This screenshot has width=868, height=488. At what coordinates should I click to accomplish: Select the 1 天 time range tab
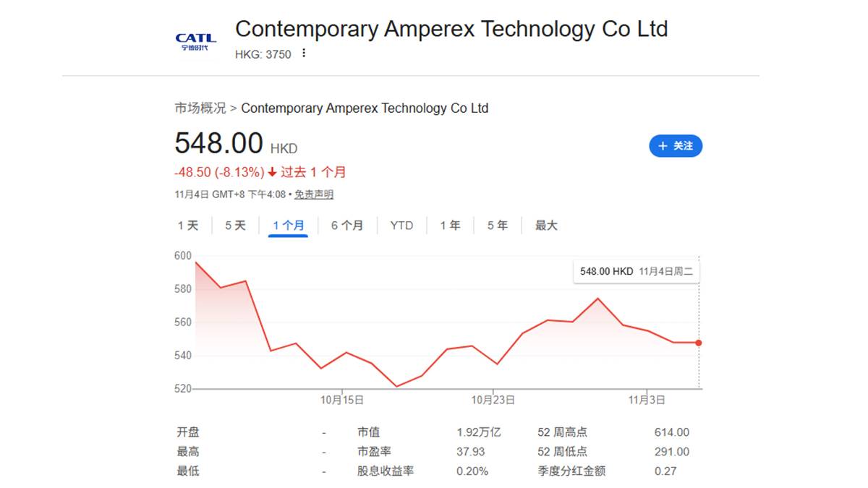click(188, 226)
